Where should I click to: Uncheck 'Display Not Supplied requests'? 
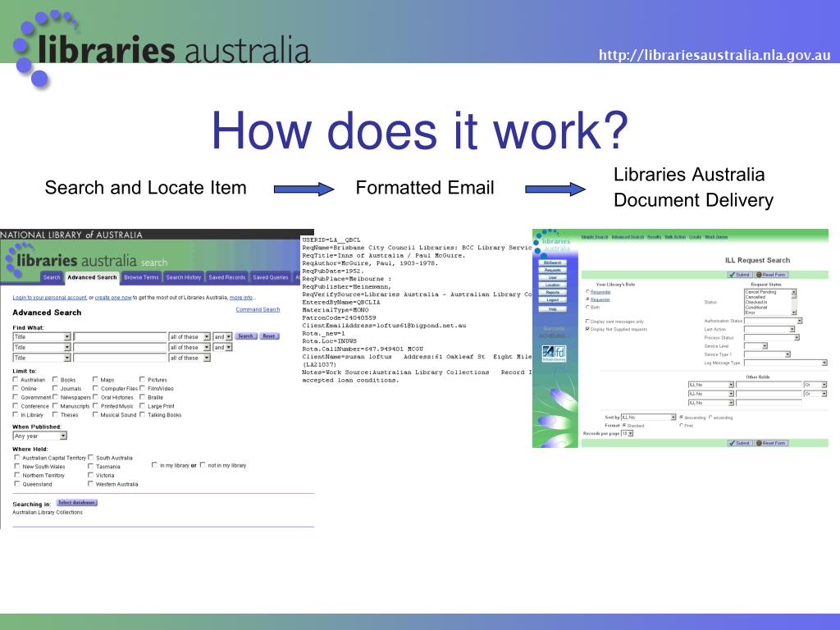pyautogui.click(x=587, y=329)
